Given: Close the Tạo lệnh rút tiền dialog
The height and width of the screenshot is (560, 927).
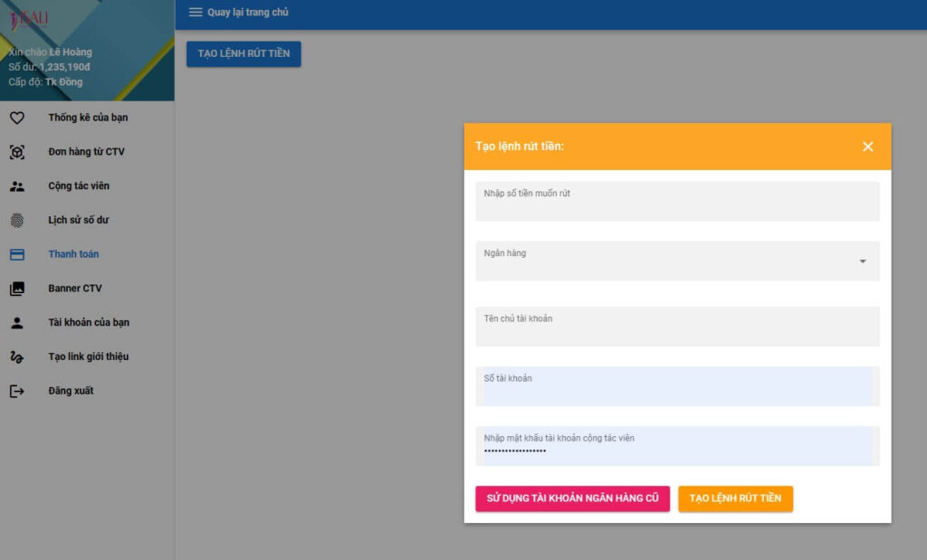Looking at the screenshot, I should [867, 147].
